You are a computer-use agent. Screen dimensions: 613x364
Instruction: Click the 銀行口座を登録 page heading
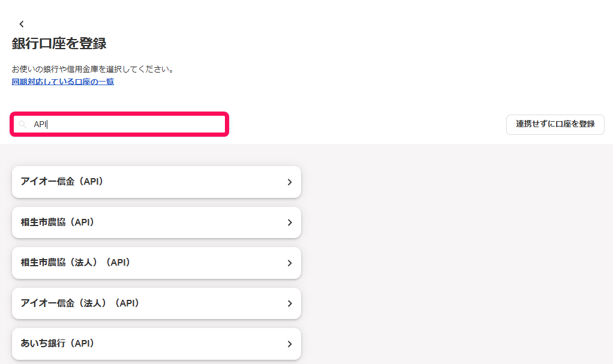59,43
